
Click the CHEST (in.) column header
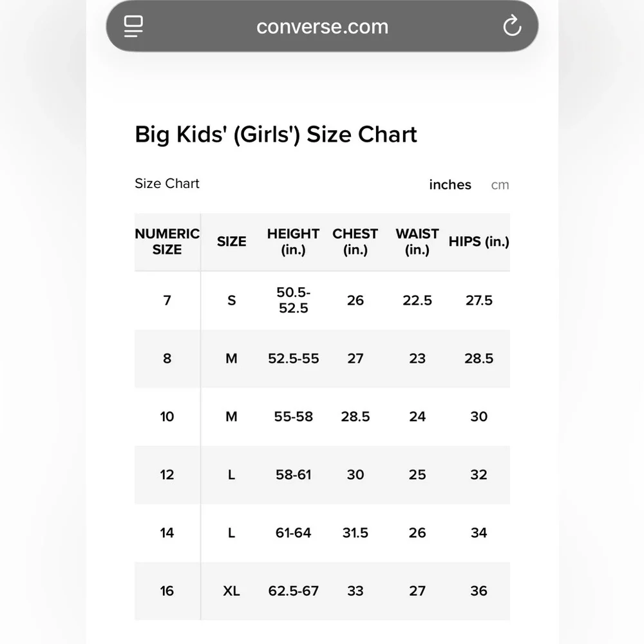pyautogui.click(x=355, y=241)
